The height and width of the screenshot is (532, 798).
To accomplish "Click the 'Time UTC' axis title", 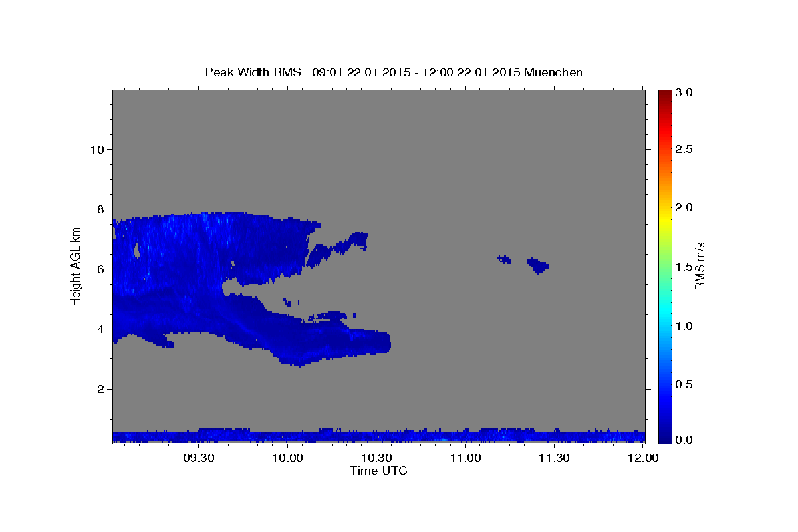I will point(378,471).
